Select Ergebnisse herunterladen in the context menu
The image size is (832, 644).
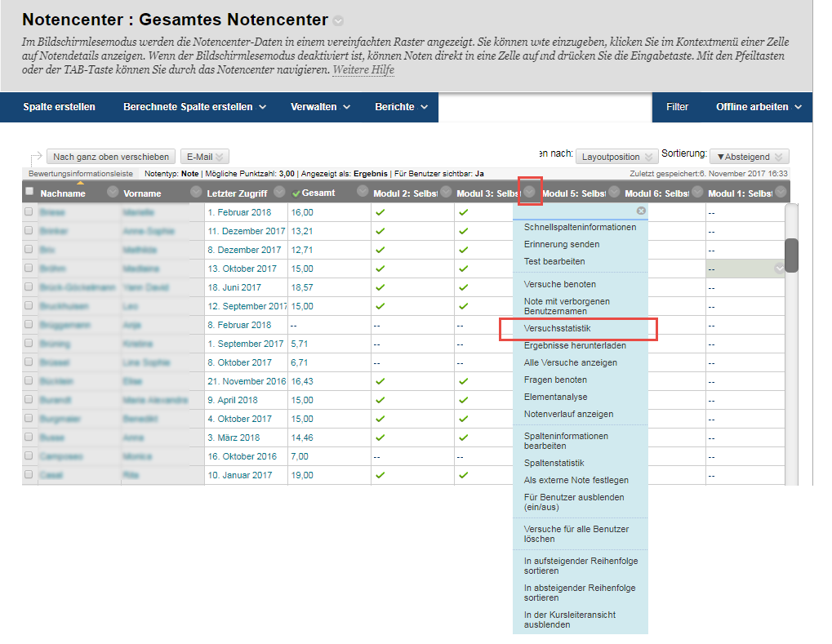575,346
